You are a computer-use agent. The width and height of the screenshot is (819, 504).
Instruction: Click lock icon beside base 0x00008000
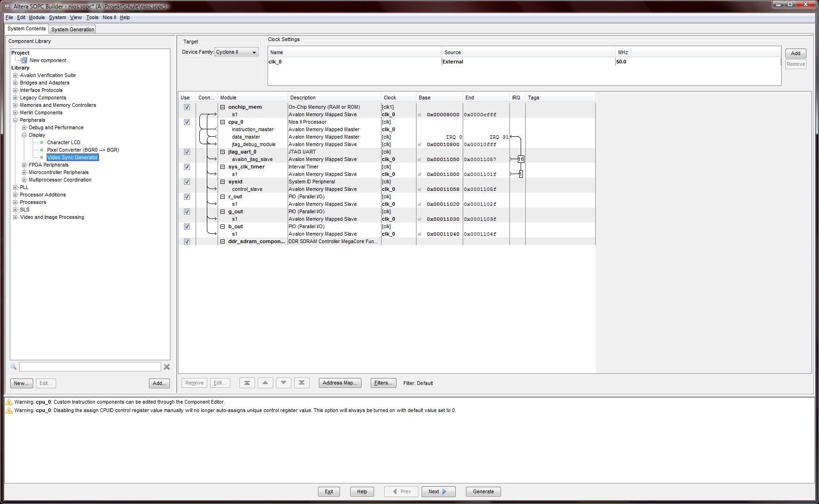point(419,114)
